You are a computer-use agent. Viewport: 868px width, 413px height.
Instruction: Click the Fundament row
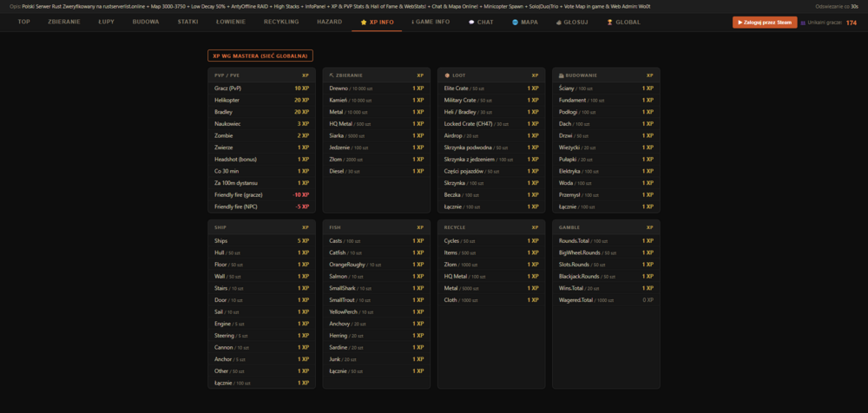click(606, 100)
